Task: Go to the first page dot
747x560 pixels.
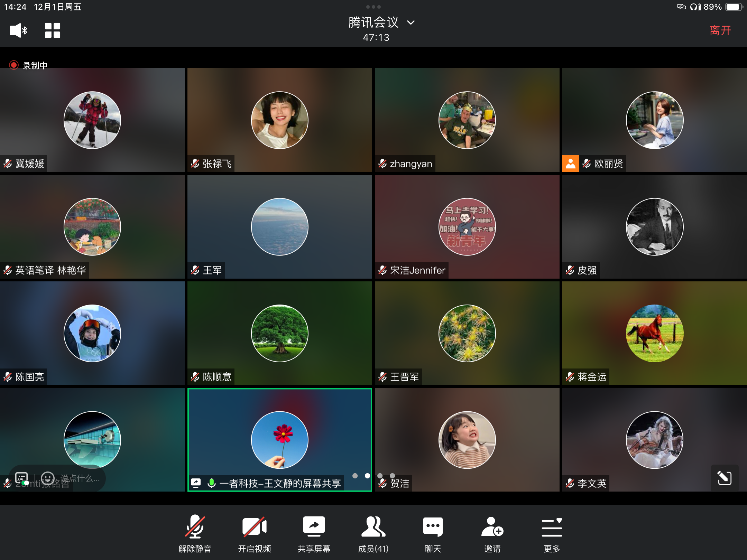Action: tap(355, 476)
